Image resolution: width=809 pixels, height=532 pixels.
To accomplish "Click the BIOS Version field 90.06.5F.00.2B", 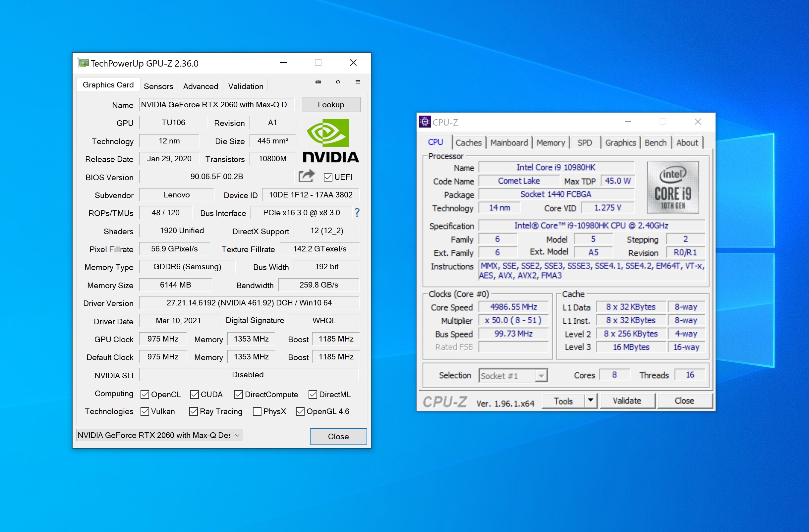I will 216,177.
